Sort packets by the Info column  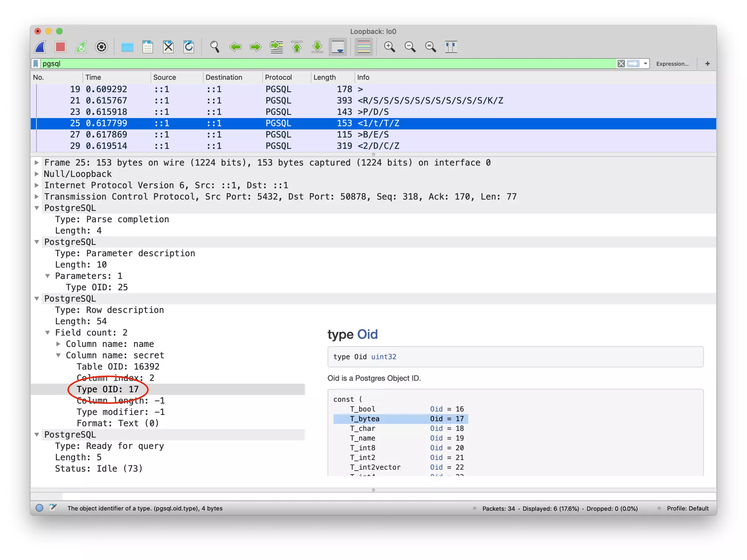[x=535, y=77]
